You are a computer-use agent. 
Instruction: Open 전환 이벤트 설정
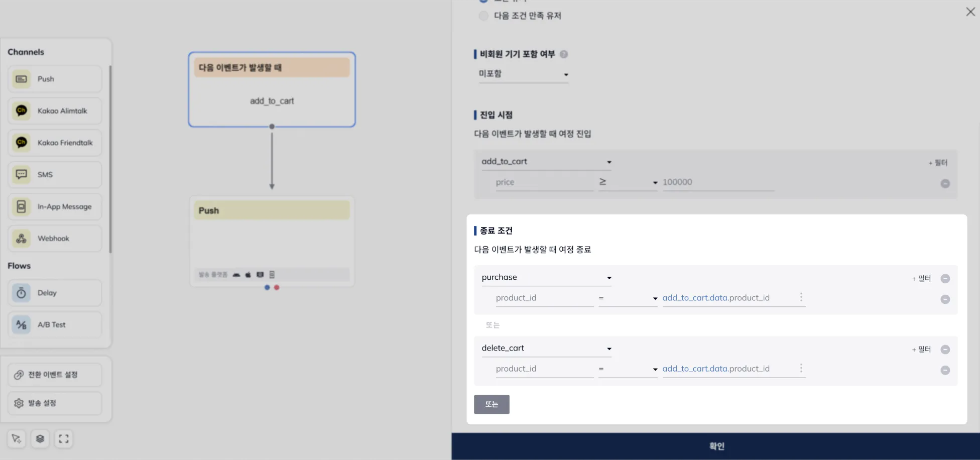point(55,375)
